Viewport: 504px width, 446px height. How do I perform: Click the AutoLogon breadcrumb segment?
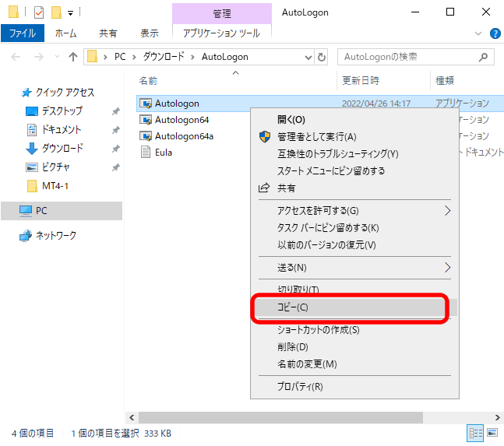pyautogui.click(x=224, y=57)
